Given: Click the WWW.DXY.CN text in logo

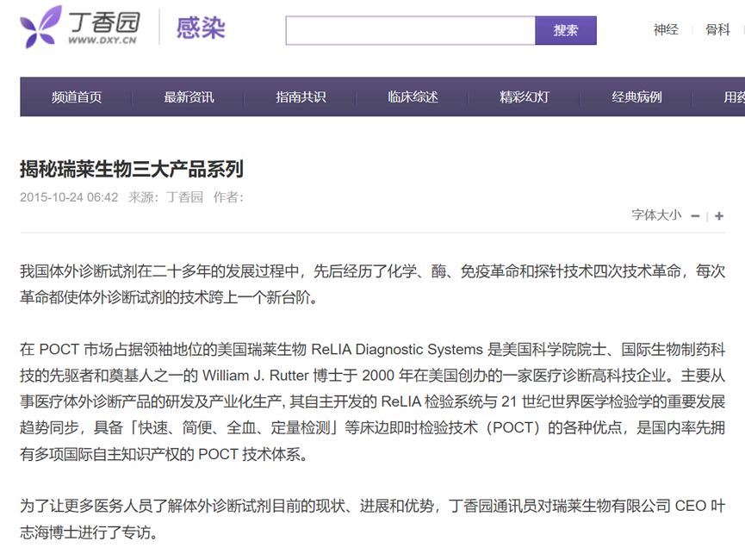Looking at the screenshot, I should 102,40.
